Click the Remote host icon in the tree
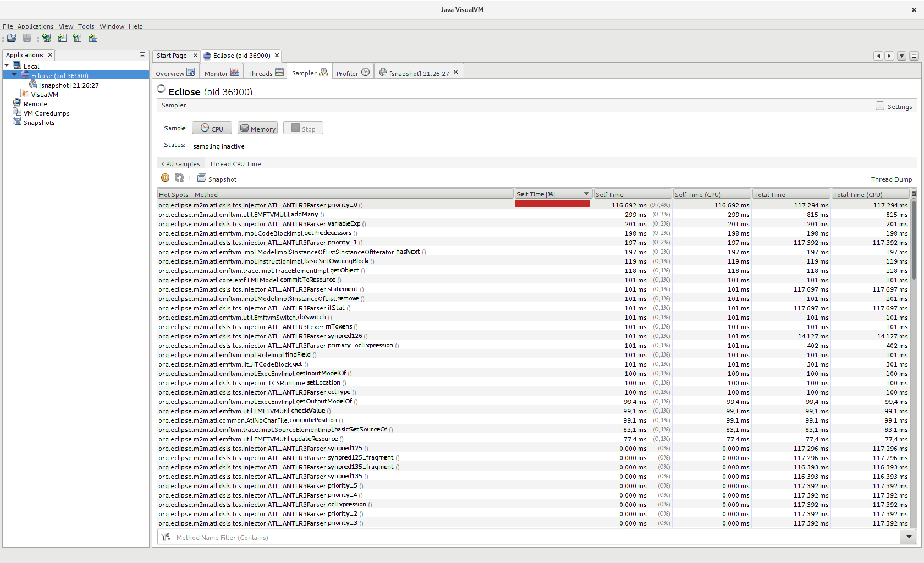The width and height of the screenshot is (924, 563). coord(17,103)
